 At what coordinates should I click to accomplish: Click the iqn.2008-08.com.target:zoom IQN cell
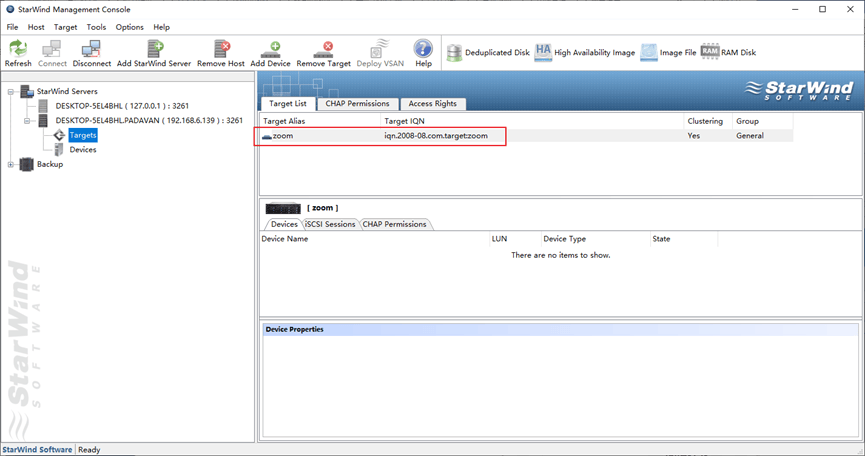click(x=436, y=136)
